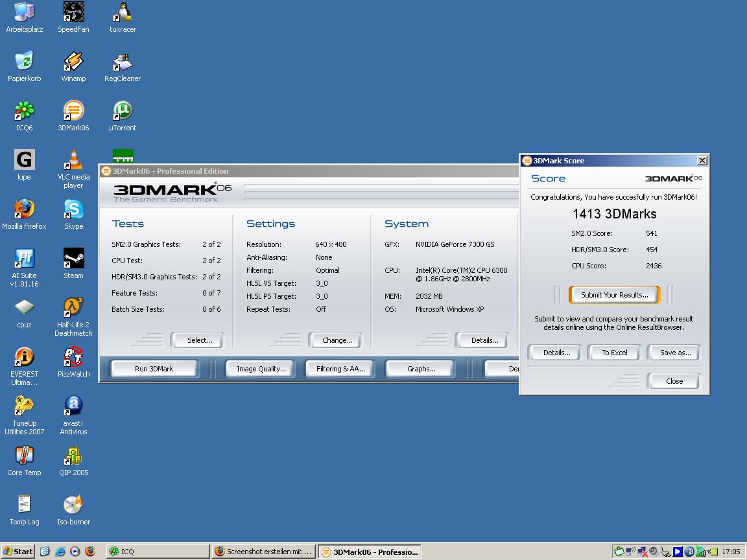Screen dimensions: 747x560
Task: Launch the Steam desktop shortcut
Action: click(x=73, y=264)
